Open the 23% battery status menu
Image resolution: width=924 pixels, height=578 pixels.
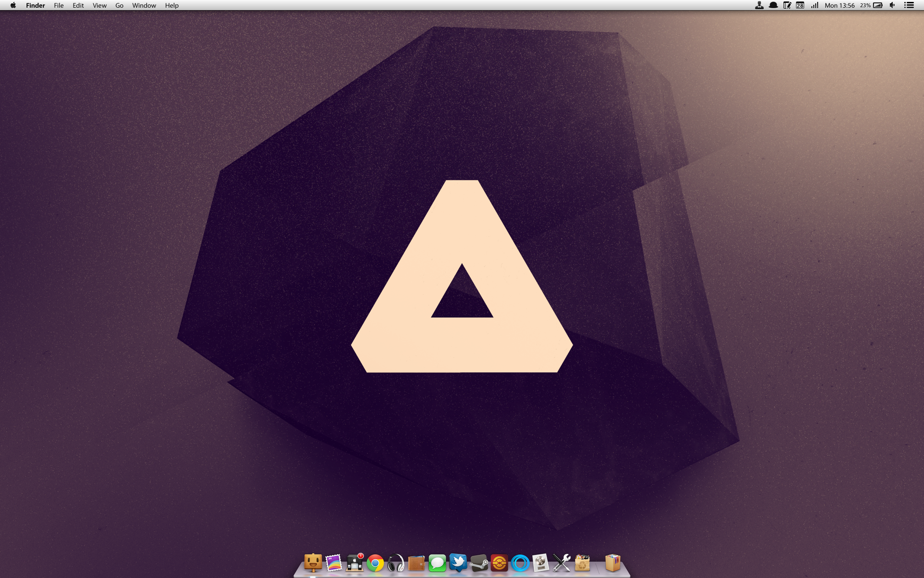872,5
